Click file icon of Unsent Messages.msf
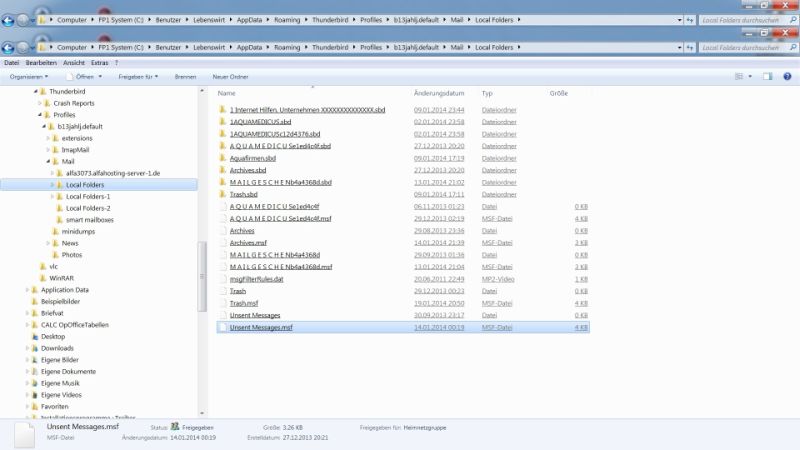Screen dimensions: 800x450 [x=222, y=328]
